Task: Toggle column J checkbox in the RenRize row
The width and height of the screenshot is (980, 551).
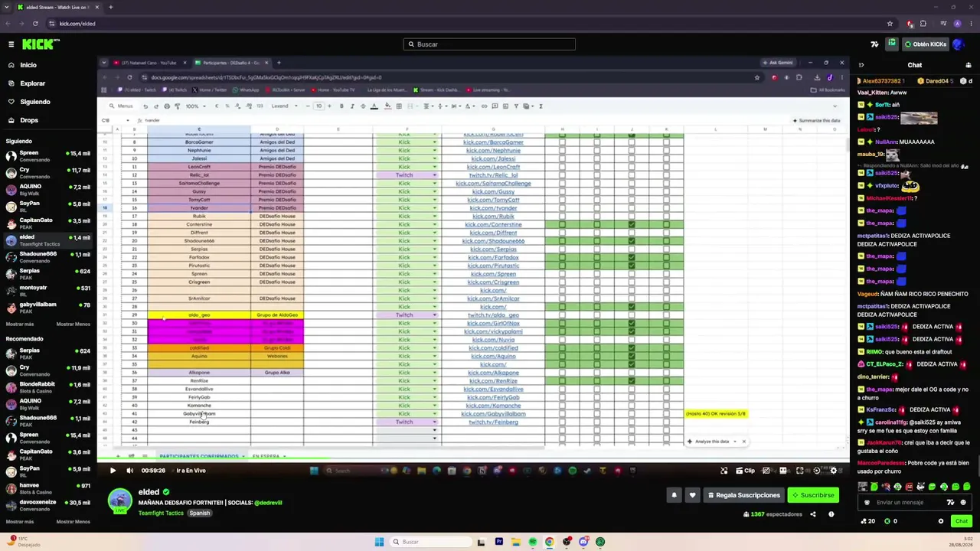Action: coord(632,381)
